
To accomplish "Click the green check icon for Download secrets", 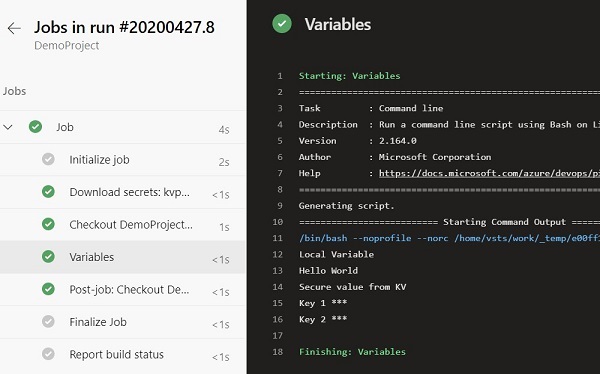I will tap(48, 191).
